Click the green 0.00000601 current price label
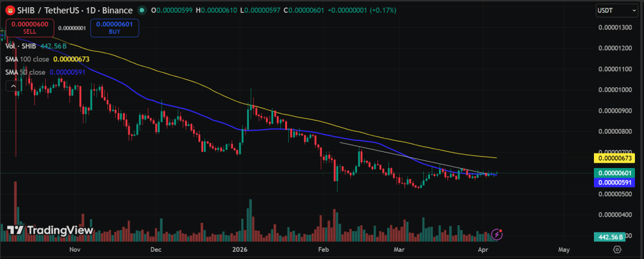Screen dimensions: 644x259 [614, 173]
